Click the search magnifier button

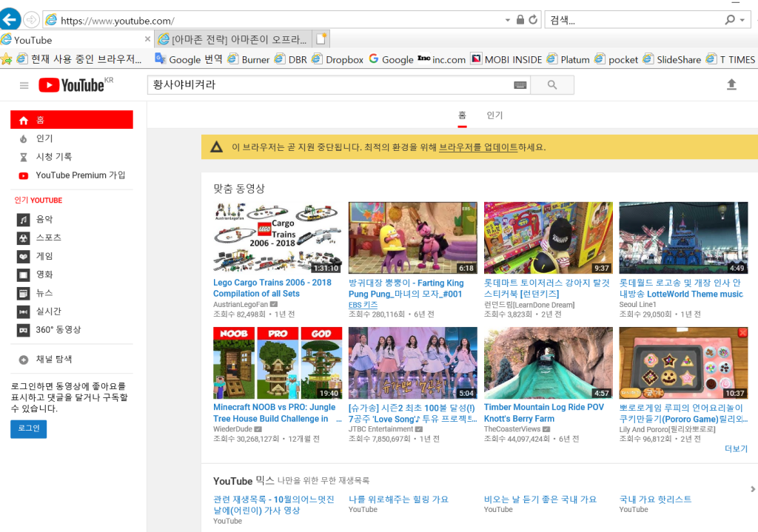[551, 85]
